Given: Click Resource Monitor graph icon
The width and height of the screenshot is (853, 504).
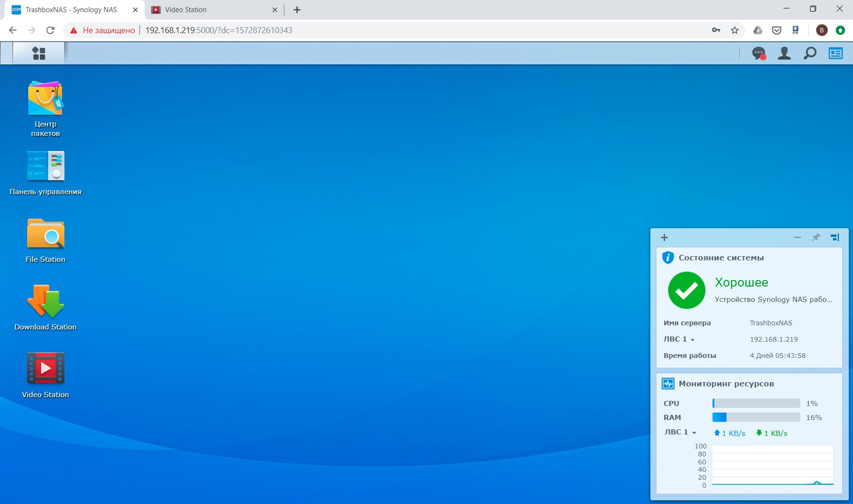Looking at the screenshot, I should pyautogui.click(x=668, y=384).
